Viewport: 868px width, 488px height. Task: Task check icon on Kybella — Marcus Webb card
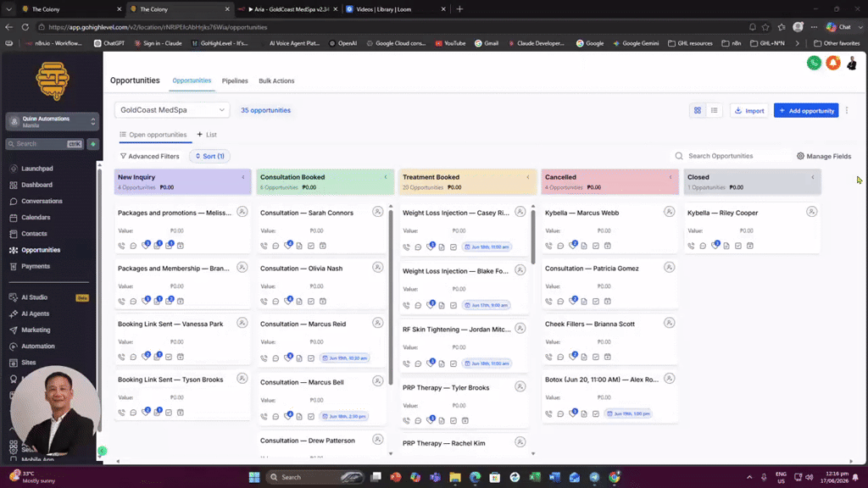click(x=596, y=246)
